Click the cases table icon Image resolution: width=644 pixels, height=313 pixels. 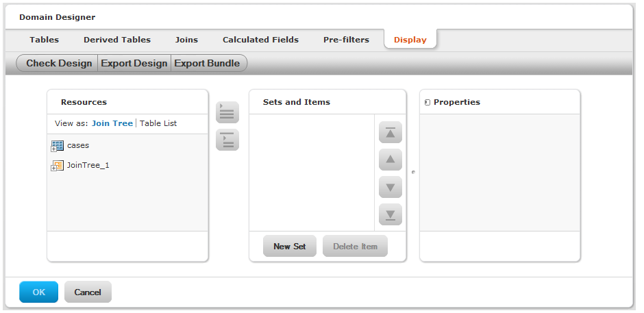click(58, 146)
